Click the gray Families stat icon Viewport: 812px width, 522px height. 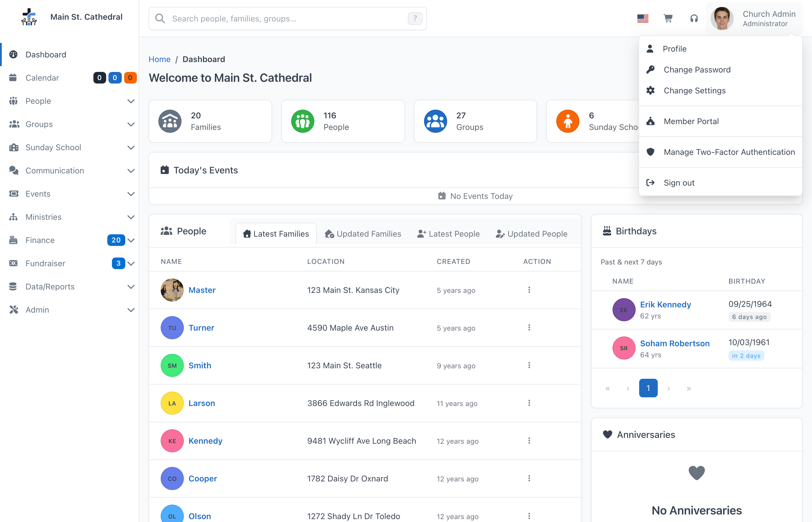coord(170,121)
